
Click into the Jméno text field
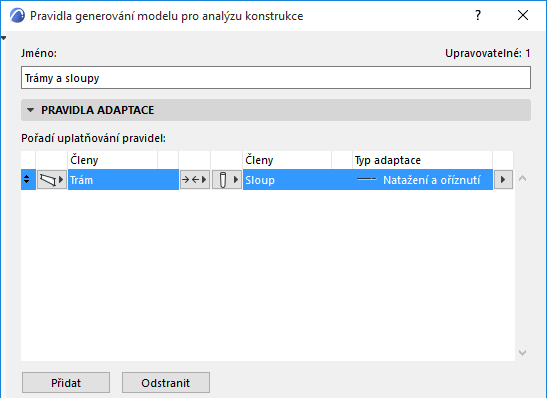click(x=276, y=78)
